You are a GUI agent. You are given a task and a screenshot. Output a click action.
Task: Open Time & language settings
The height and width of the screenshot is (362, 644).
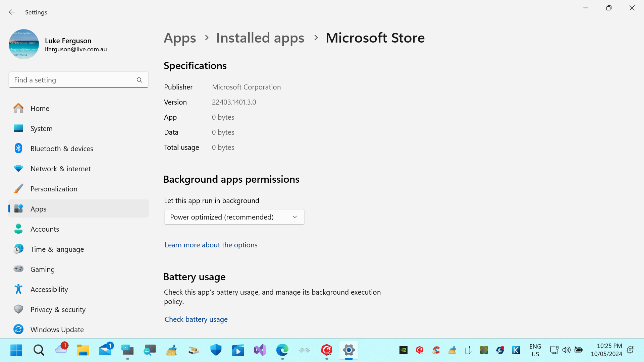point(78,249)
